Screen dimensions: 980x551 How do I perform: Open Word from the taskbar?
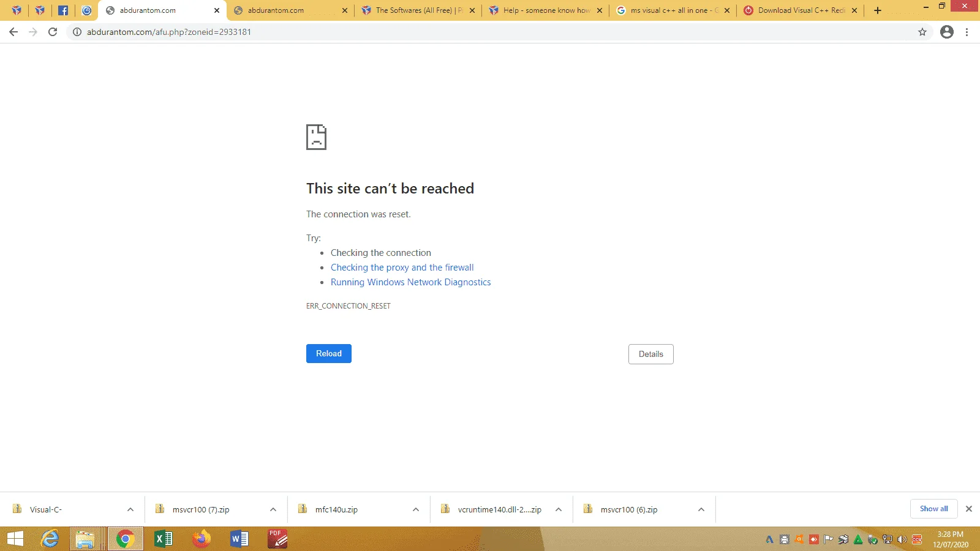click(239, 539)
